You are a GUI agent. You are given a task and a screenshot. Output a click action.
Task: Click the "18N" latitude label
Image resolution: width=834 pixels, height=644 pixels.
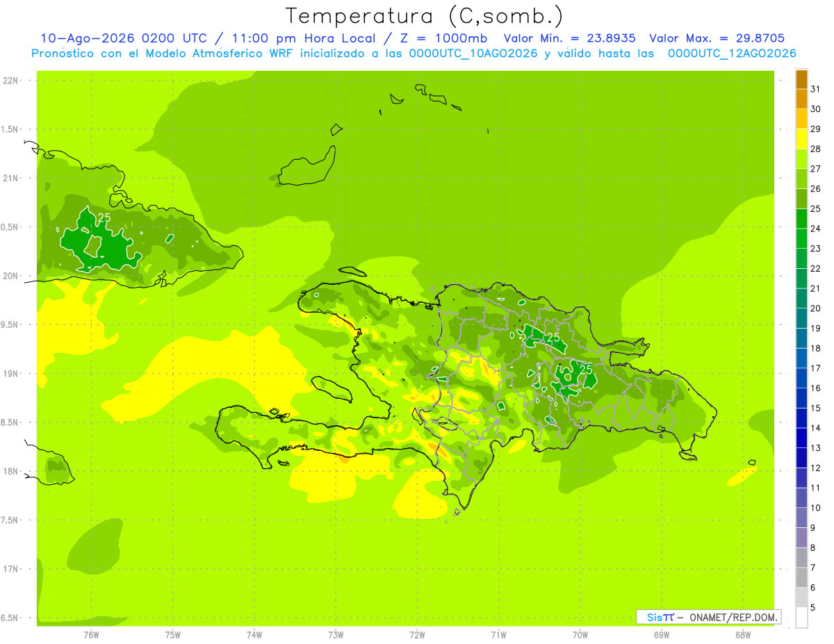(x=10, y=471)
